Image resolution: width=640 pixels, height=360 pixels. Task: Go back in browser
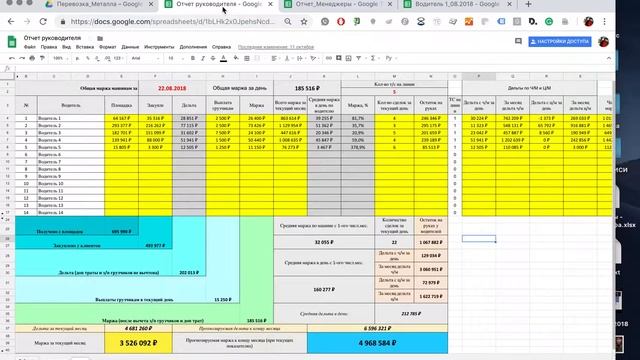(x=11, y=22)
